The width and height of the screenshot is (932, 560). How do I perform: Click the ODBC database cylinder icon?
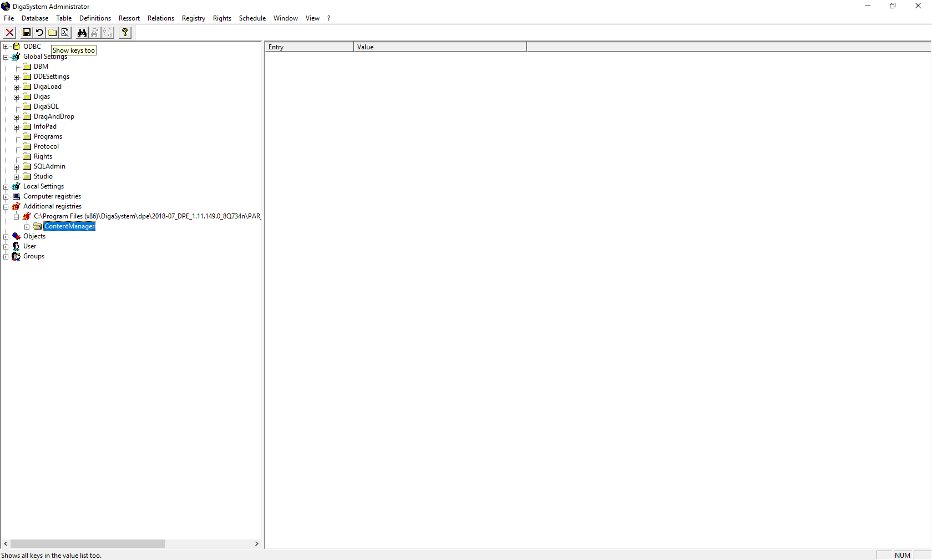(x=17, y=47)
